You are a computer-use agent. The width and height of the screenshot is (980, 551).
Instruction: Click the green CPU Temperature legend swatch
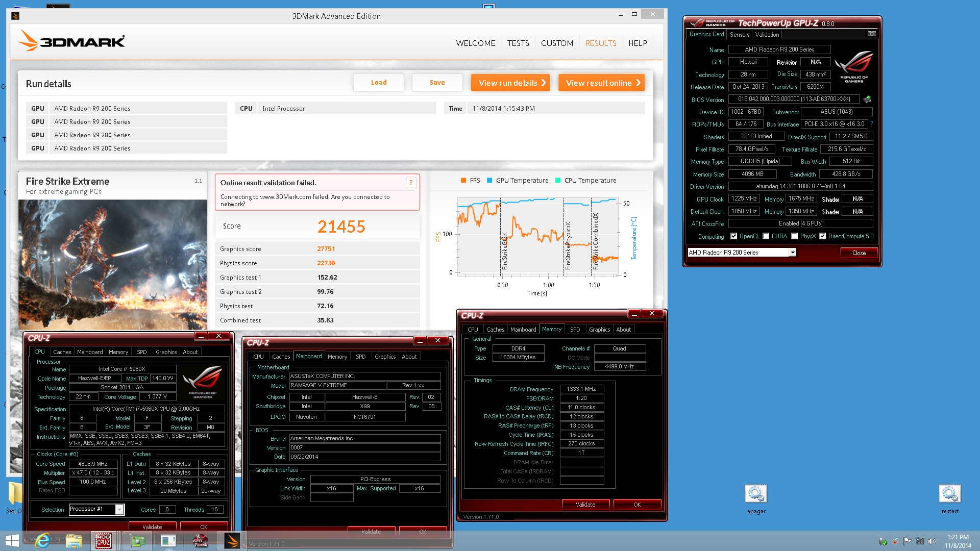click(558, 181)
